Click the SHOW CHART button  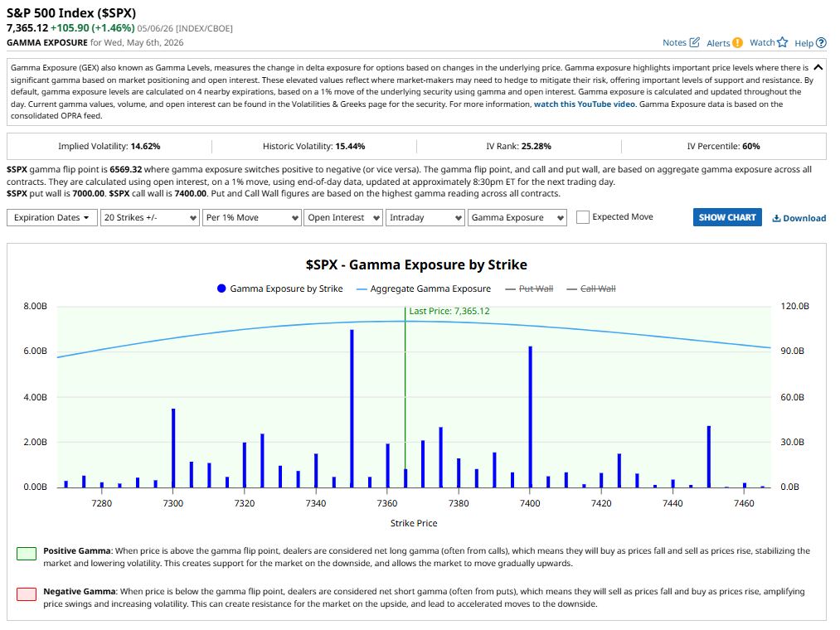727,217
